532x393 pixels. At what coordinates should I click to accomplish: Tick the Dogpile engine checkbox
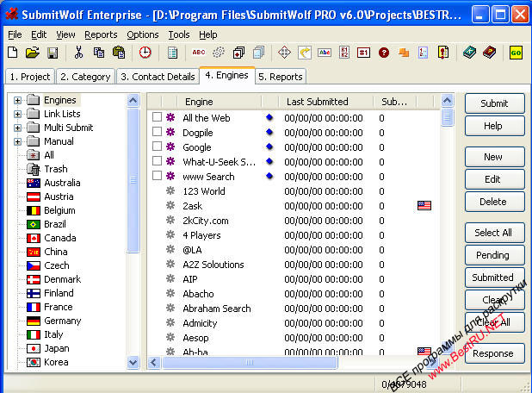coord(157,132)
